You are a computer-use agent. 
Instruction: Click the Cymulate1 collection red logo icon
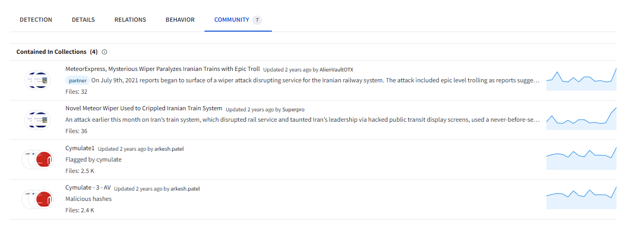(43, 160)
